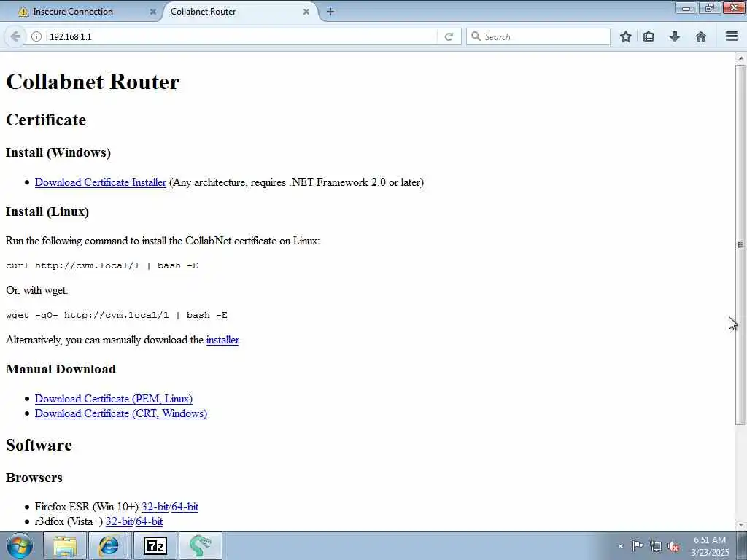The height and width of the screenshot is (560, 747).
Task: Open downloads arrow icon
Action: click(675, 36)
